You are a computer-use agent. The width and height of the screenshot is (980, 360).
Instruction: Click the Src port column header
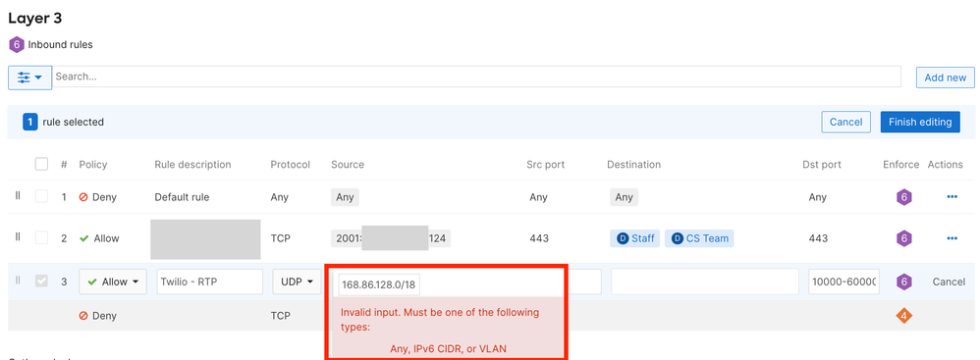(546, 164)
